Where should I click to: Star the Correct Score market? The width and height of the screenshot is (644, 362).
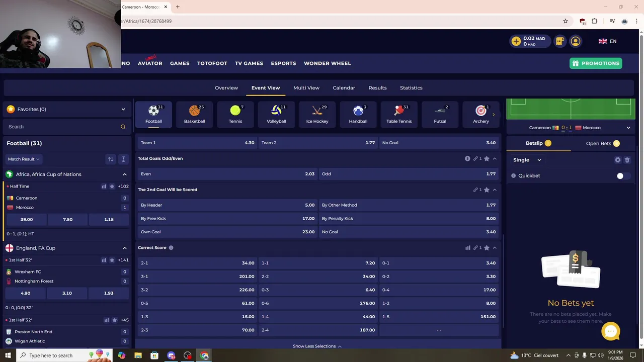tap(487, 248)
